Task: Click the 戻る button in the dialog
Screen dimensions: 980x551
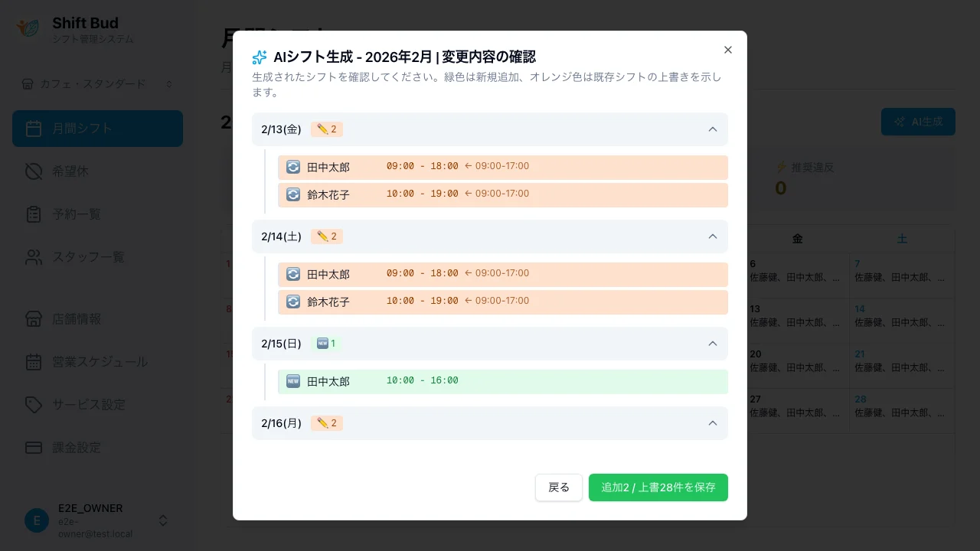Action: [x=559, y=487]
